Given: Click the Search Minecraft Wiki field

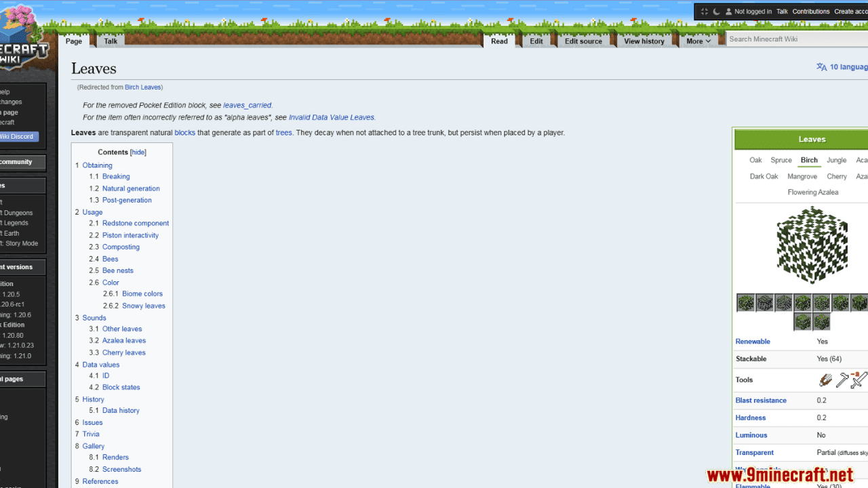Looking at the screenshot, I should (x=797, y=39).
